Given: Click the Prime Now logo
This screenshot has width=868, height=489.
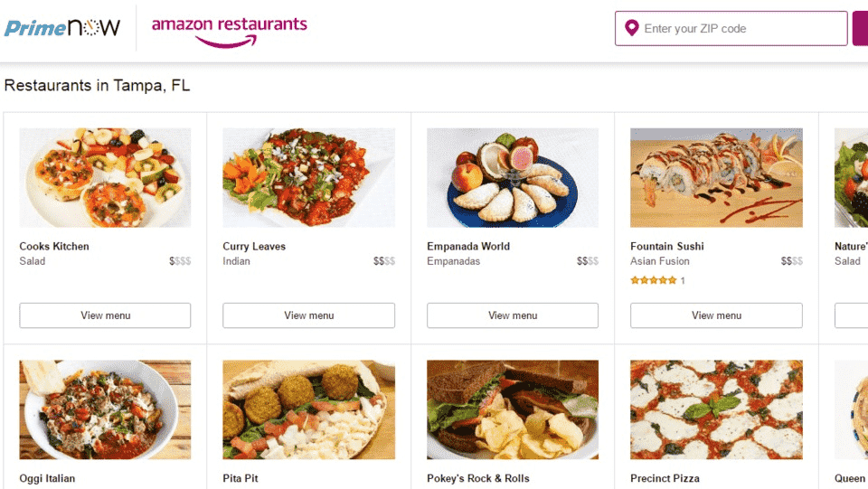Looking at the screenshot, I should tap(62, 27).
